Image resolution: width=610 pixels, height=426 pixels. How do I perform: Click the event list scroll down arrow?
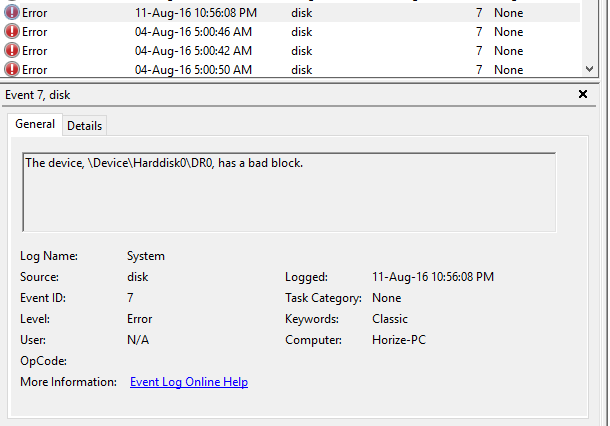[x=589, y=69]
